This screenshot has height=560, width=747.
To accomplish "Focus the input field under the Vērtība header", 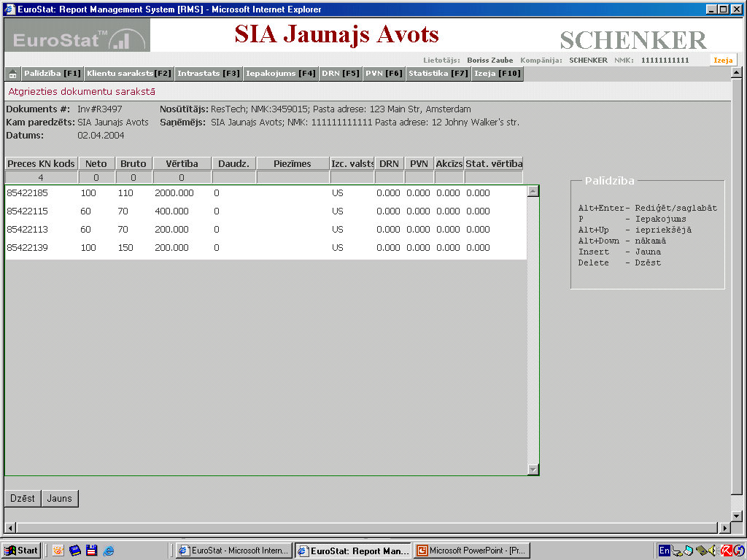I will click(182, 178).
